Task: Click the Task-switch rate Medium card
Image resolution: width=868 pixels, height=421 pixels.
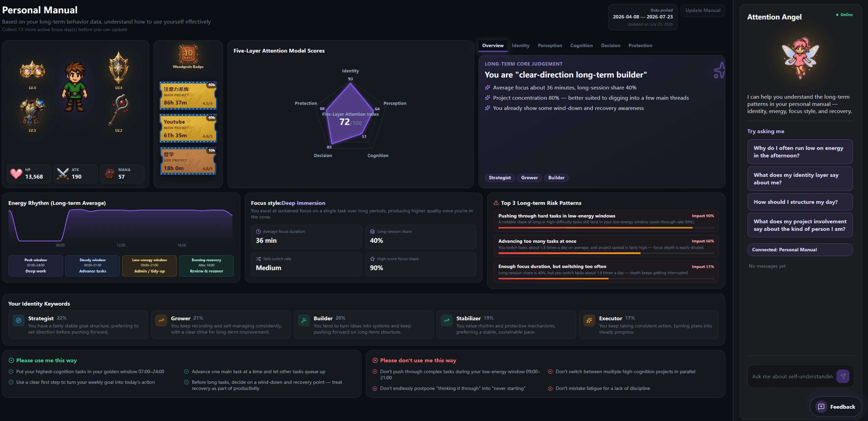Action: click(306, 264)
